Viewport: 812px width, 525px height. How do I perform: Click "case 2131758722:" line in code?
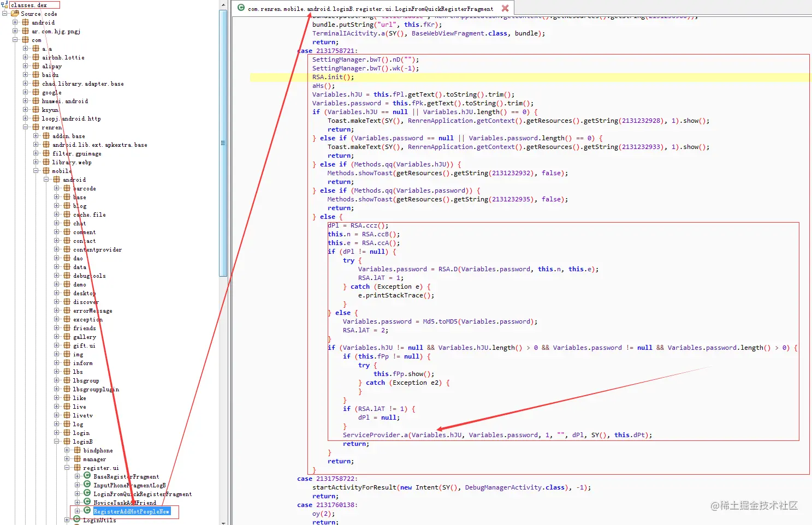point(328,479)
